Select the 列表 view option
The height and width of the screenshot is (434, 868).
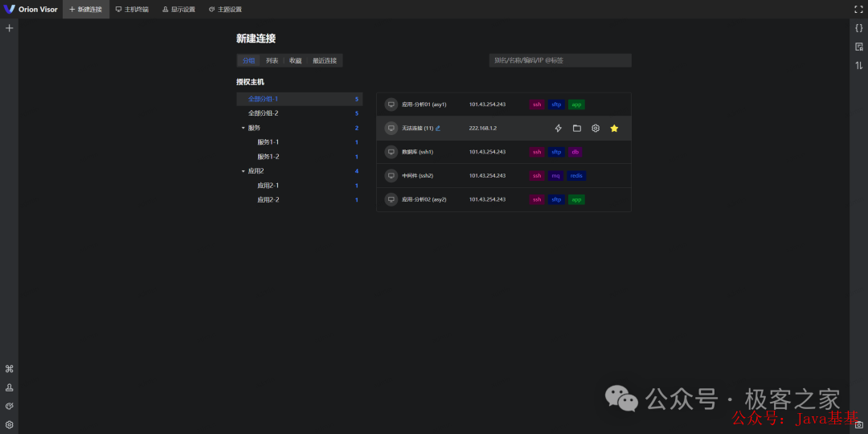pos(272,61)
